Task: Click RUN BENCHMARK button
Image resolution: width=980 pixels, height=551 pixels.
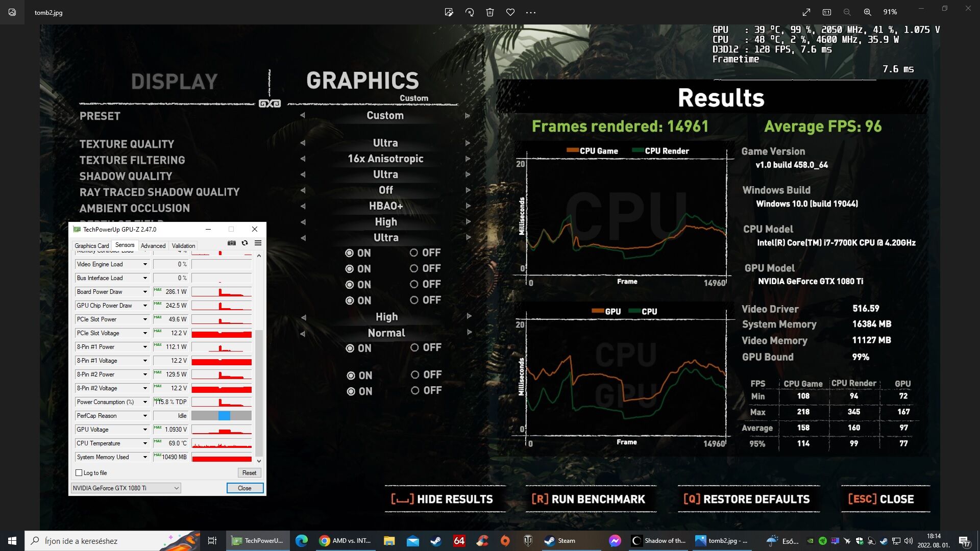Action: coord(589,499)
